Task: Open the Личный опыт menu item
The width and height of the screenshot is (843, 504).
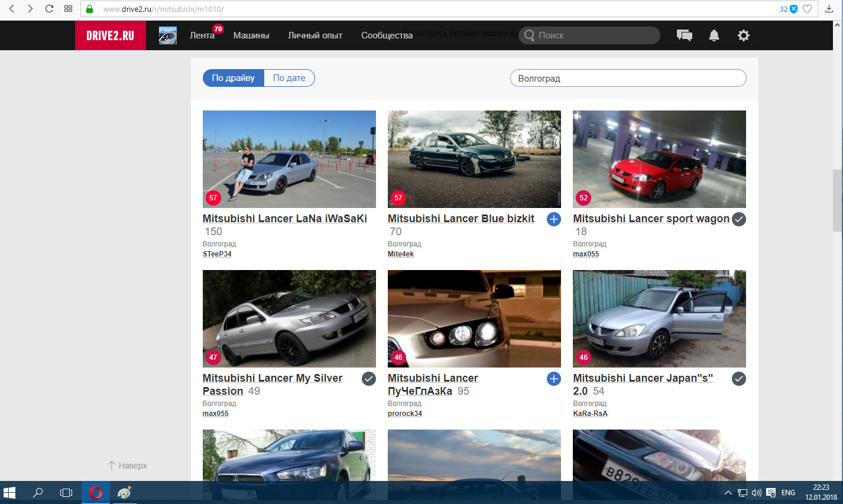Action: click(x=315, y=35)
